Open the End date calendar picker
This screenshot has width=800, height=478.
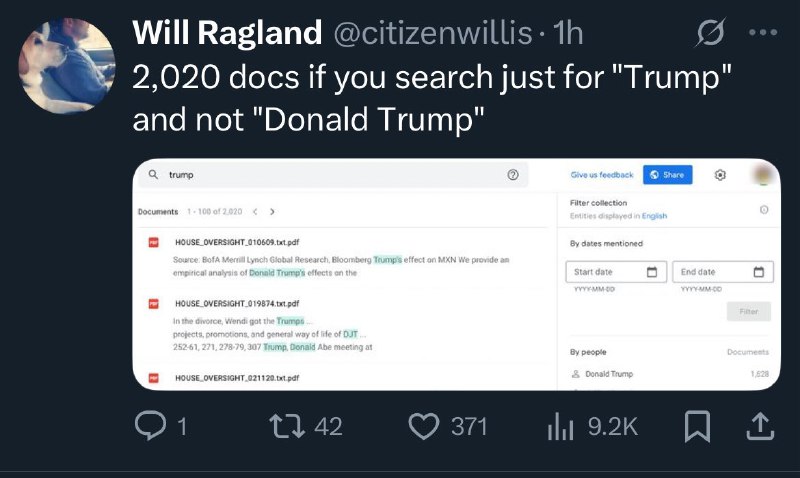click(759, 272)
